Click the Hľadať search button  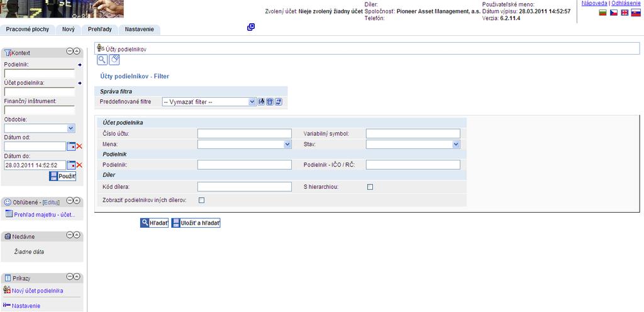[155, 223]
